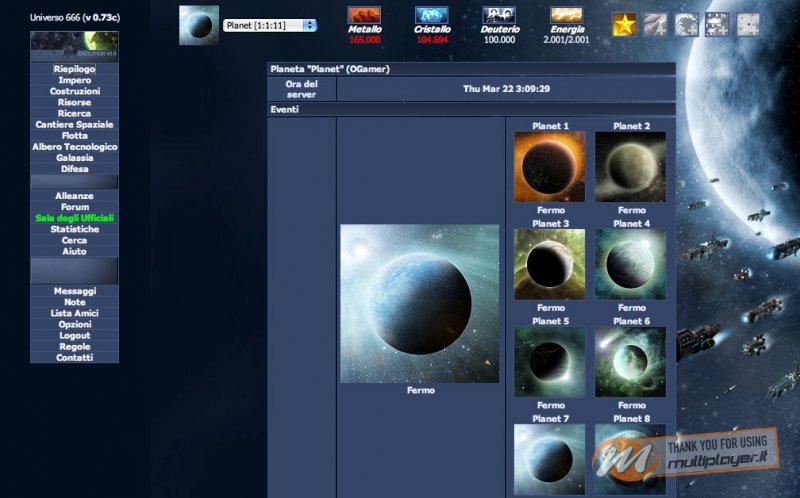The height and width of the screenshot is (498, 800).
Task: Open Alleanze in the sidebar
Action: pos(74,196)
